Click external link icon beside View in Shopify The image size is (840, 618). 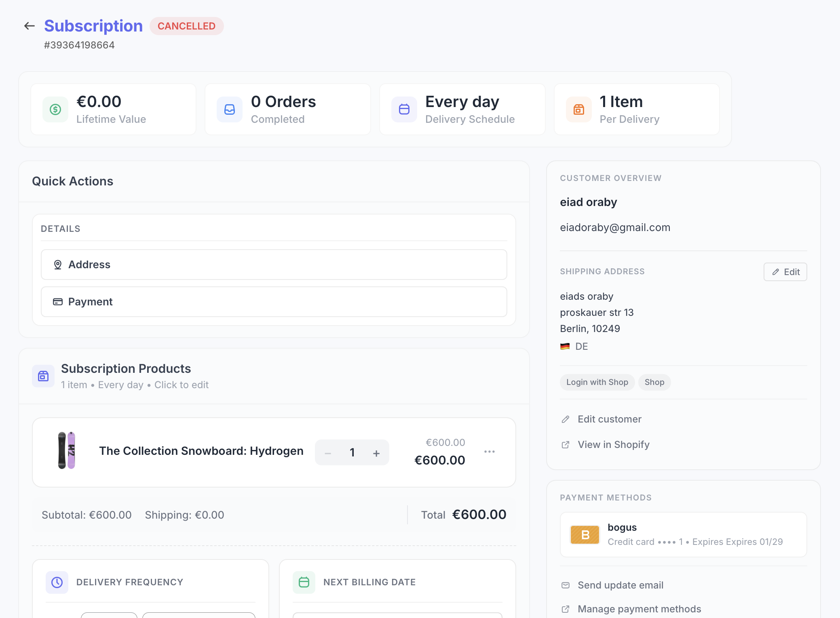[566, 445]
